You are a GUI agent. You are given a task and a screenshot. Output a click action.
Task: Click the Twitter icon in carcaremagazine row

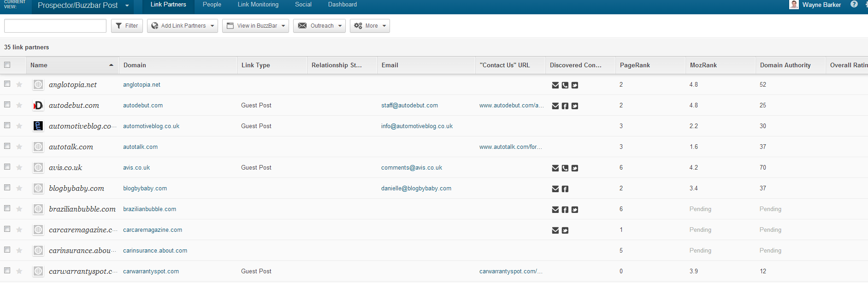click(x=565, y=230)
